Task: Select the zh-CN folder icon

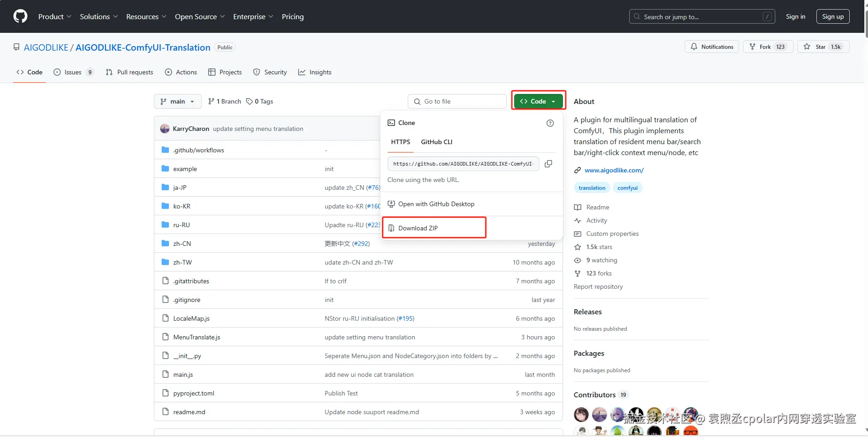Action: pos(165,244)
